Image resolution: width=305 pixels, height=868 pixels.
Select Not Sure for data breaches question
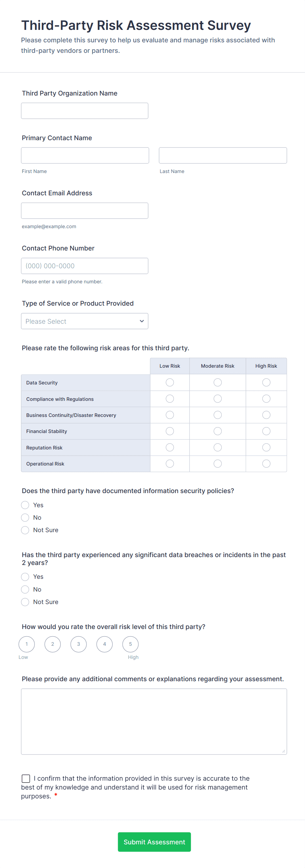pos(25,602)
